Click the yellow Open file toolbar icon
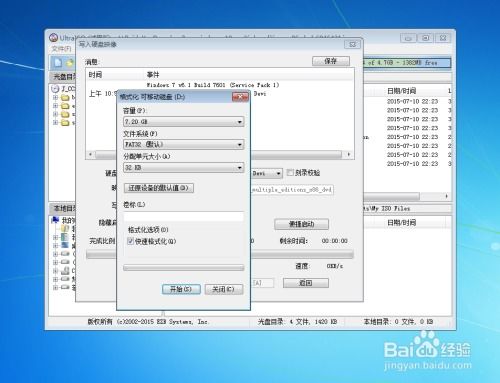The image size is (500, 383). 69,63
